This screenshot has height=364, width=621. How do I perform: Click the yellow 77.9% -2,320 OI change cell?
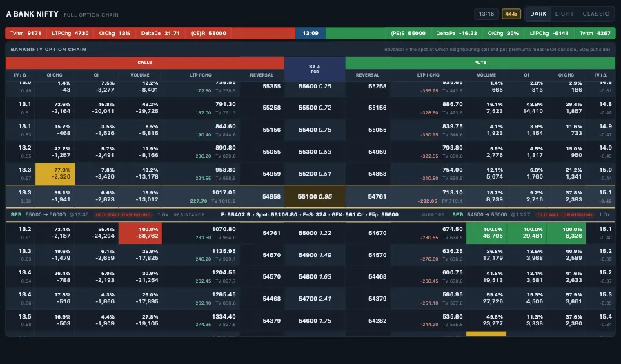(x=55, y=174)
